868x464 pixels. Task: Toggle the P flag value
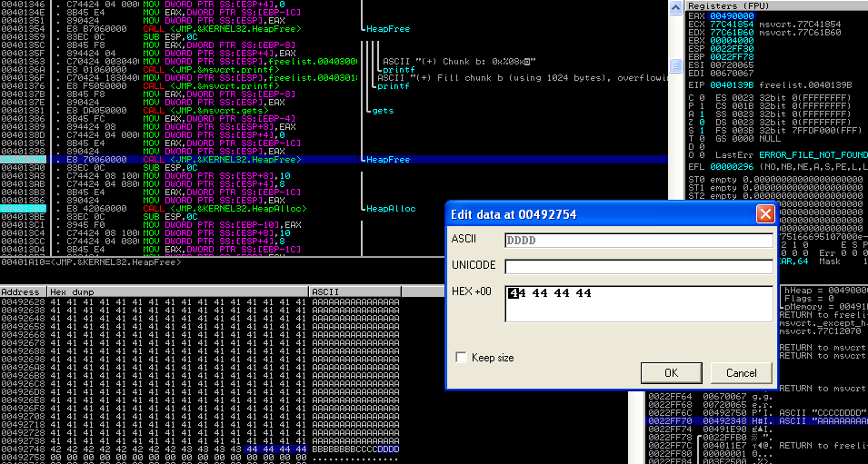pos(702,106)
